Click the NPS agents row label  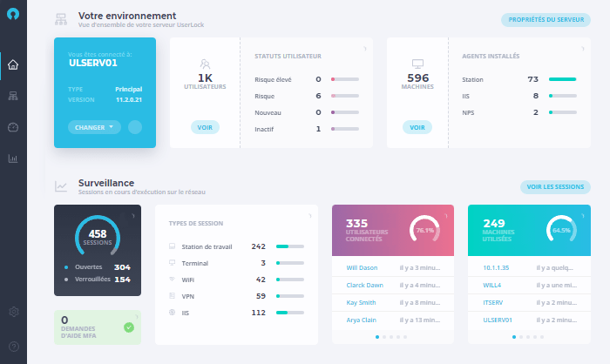click(468, 113)
